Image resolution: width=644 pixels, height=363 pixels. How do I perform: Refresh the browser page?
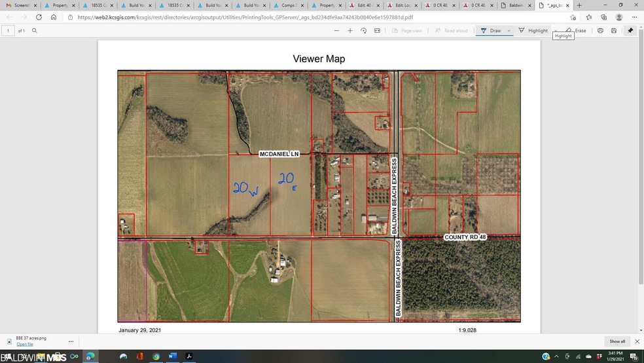click(39, 17)
